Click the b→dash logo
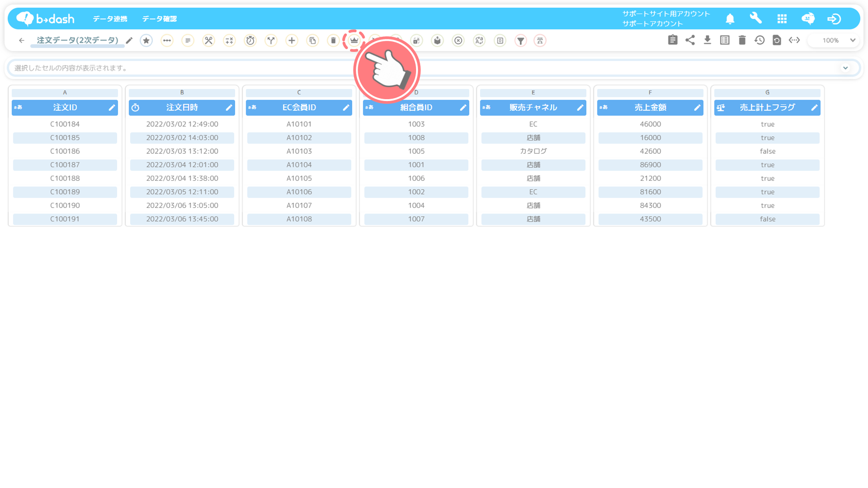Screen dimensions: 868x488 [45, 18]
